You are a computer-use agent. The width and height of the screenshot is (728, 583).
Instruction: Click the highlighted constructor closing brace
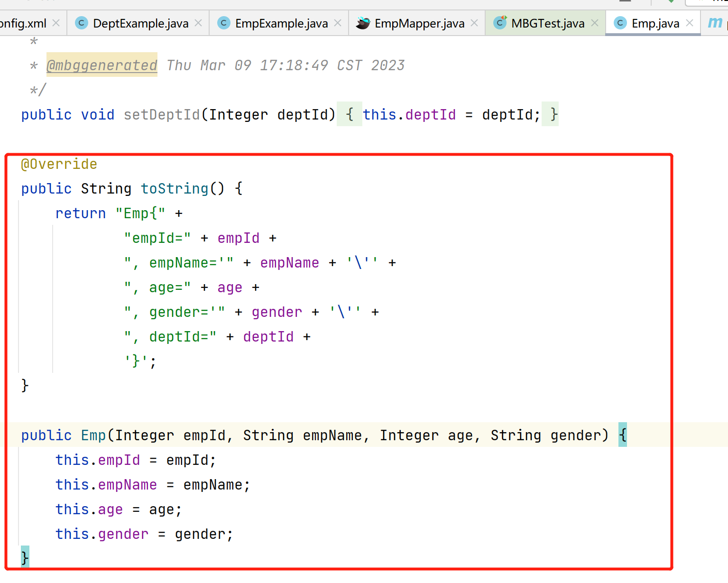[25, 557]
